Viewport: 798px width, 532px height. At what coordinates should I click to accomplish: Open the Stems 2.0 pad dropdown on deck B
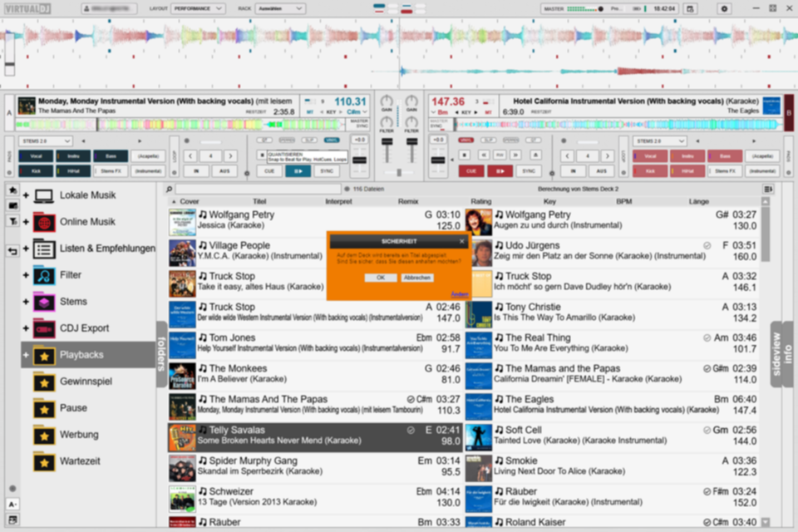[x=659, y=141]
